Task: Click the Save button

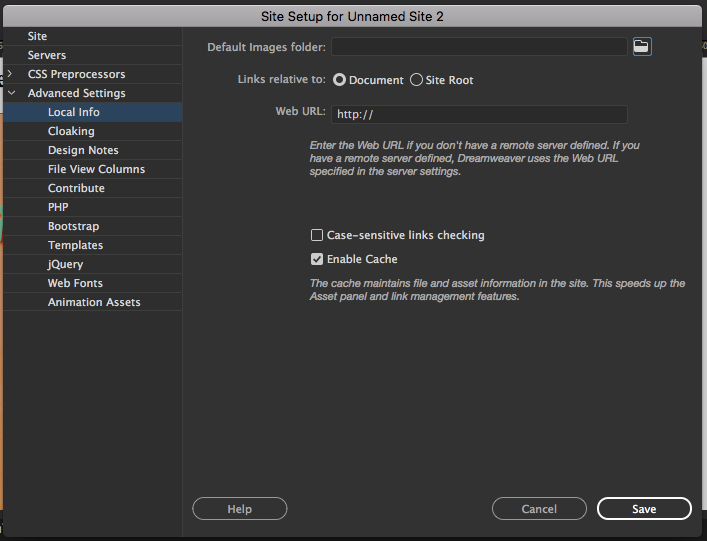Action: [x=644, y=509]
